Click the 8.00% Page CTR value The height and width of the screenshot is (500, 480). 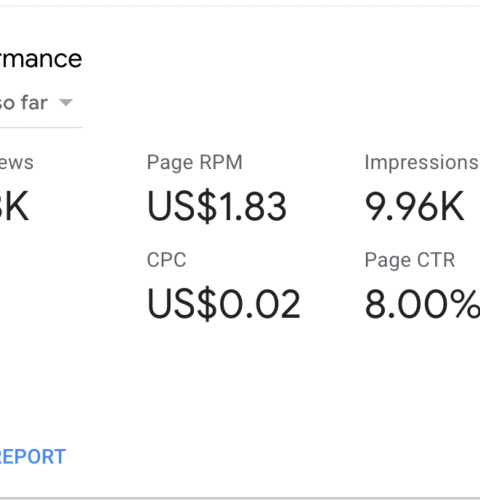[422, 304]
